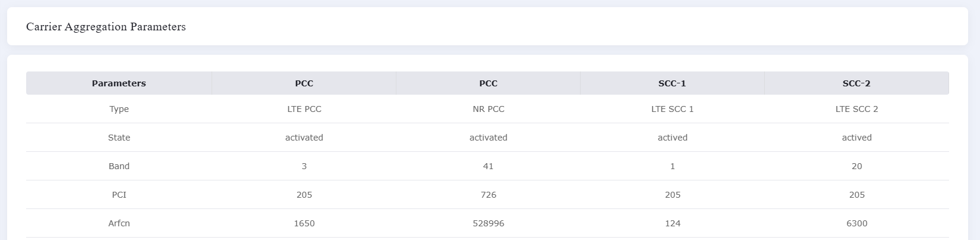Viewport: 980px width, 240px height.
Task: Click the SCC-2 band value 20
Action: 857,166
